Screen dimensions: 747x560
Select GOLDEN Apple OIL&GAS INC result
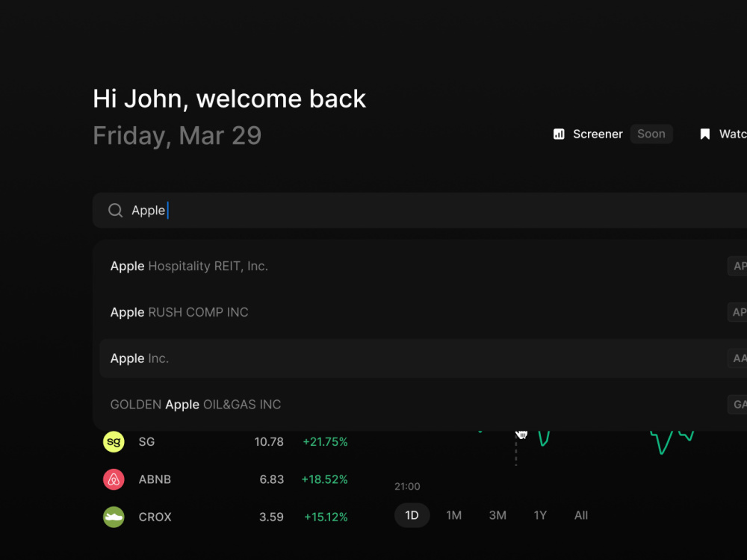point(424,404)
